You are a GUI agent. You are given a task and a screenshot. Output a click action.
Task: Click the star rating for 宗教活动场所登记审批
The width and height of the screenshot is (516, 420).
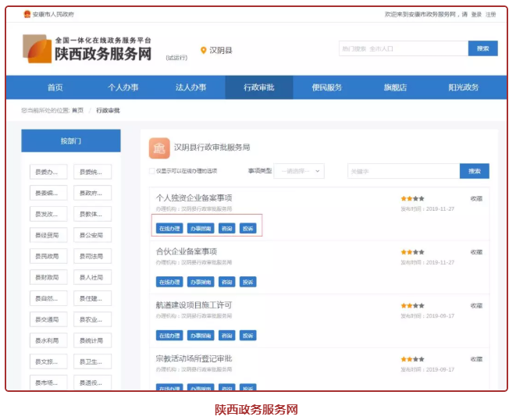pos(412,359)
